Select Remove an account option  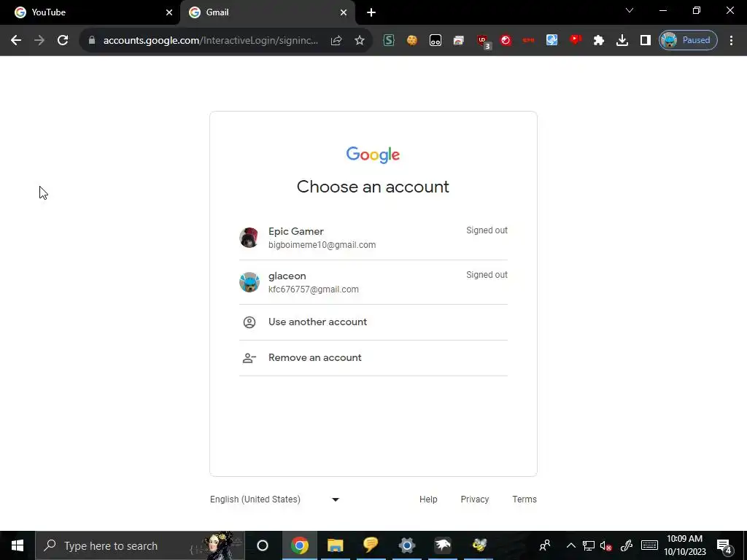point(373,357)
